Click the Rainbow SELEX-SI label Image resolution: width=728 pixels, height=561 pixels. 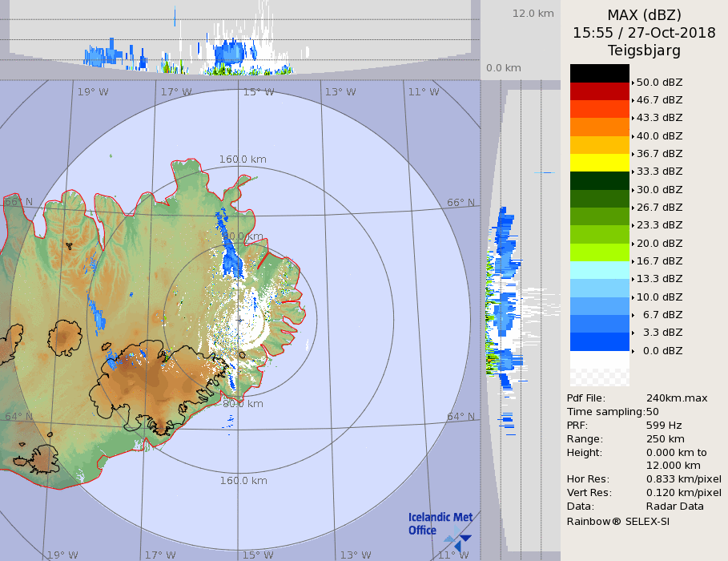[x=617, y=521]
